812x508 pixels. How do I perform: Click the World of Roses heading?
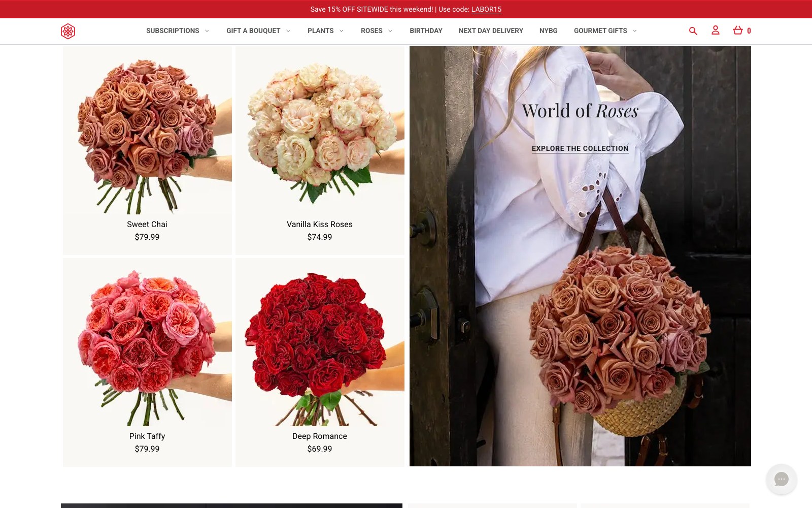tap(580, 111)
